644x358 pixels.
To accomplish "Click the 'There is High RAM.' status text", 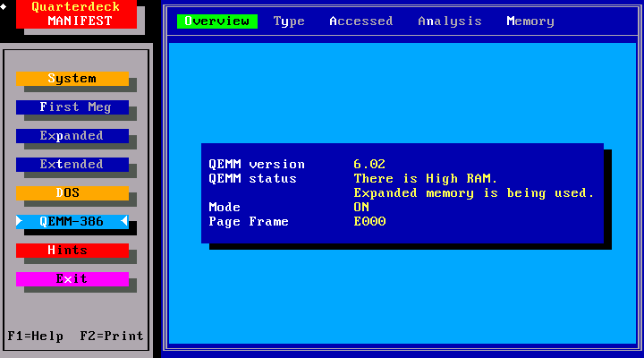I will (426, 179).
